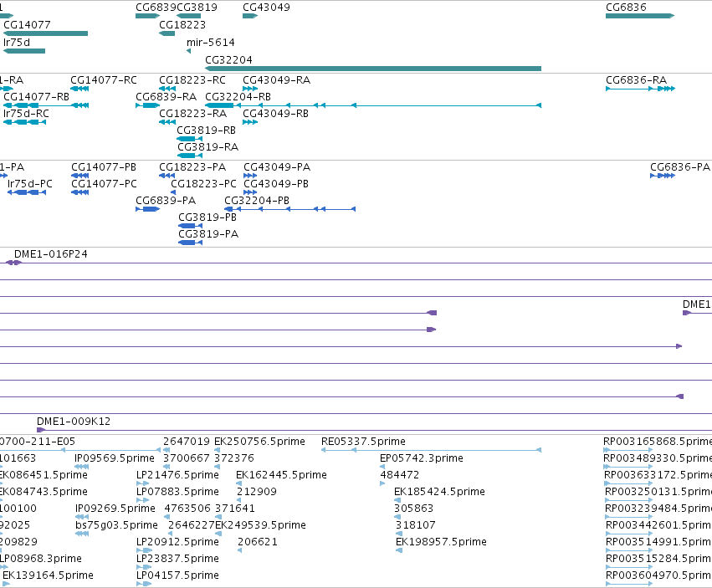Click protein CG14077-PB feature
712x588 pixels.
point(80,176)
